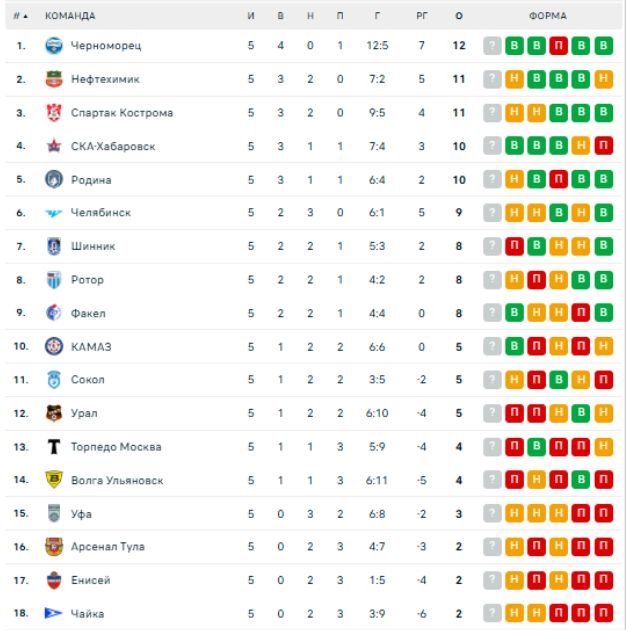Click the Волга Ульяновск club crest
This screenshot has width=626, height=630.
point(54,480)
